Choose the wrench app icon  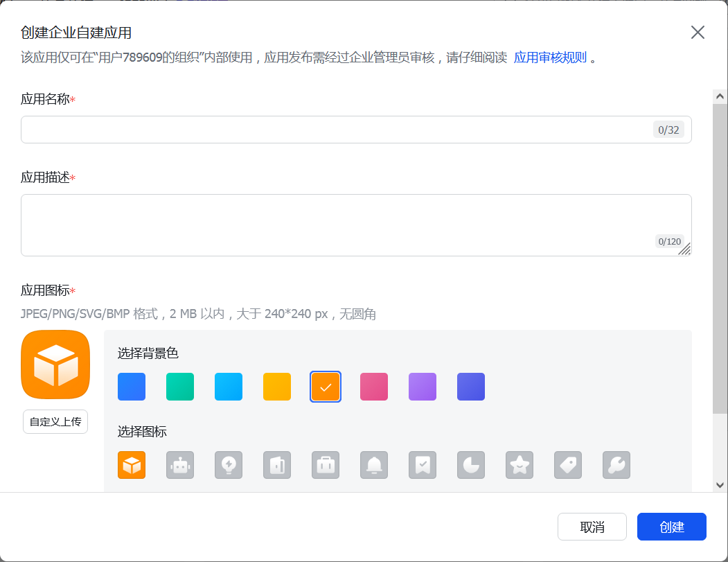pyautogui.click(x=616, y=465)
